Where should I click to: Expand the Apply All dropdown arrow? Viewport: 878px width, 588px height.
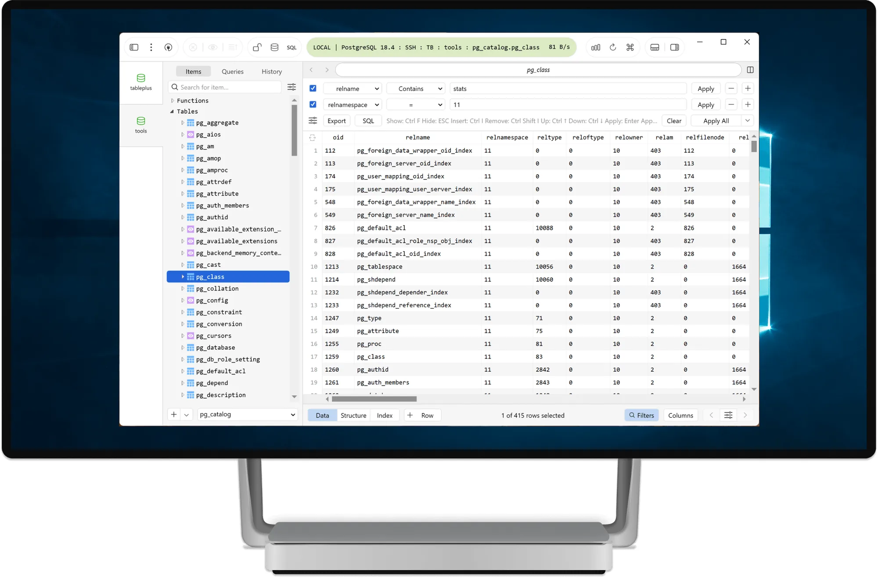(748, 121)
